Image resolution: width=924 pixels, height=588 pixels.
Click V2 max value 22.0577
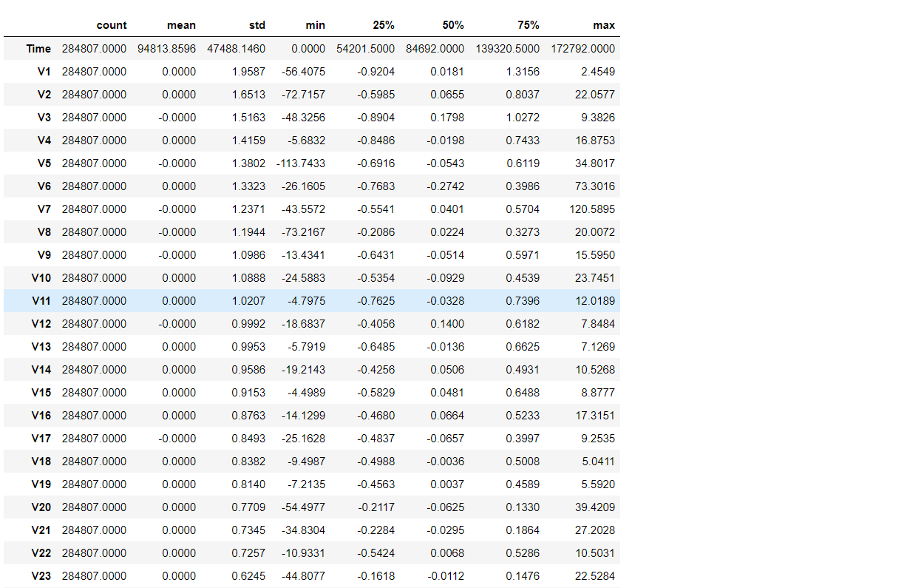(x=596, y=95)
